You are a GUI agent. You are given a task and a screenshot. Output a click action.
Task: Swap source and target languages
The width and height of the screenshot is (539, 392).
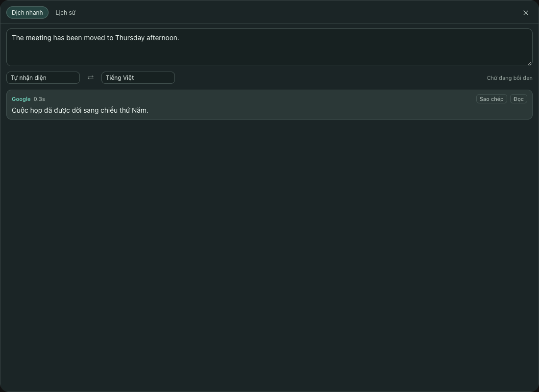coord(91,78)
